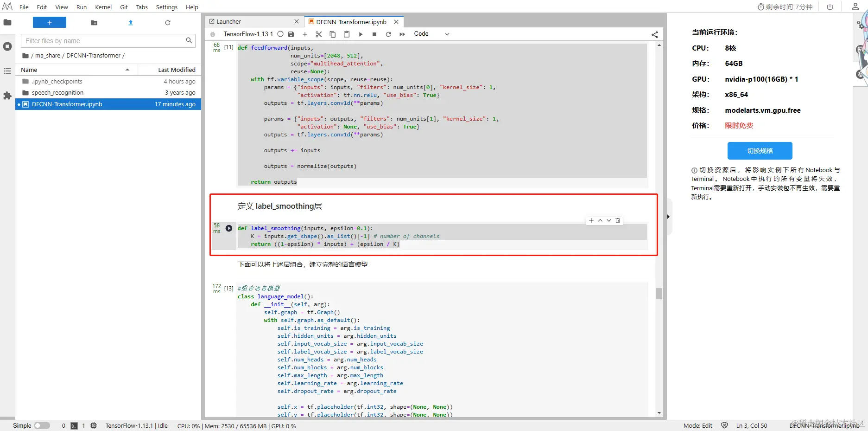This screenshot has height=431, width=868.
Task: Paste cell from clipboard
Action: (347, 34)
